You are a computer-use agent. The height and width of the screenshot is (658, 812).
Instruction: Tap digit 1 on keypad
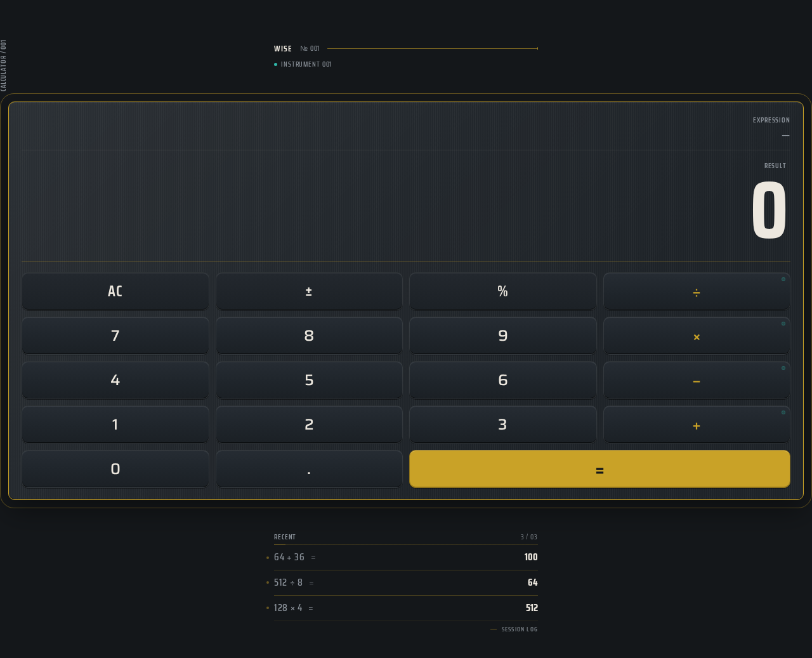point(115,424)
